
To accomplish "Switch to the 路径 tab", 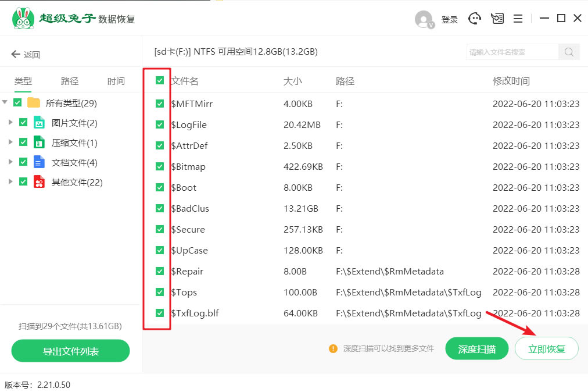I will tap(69, 81).
